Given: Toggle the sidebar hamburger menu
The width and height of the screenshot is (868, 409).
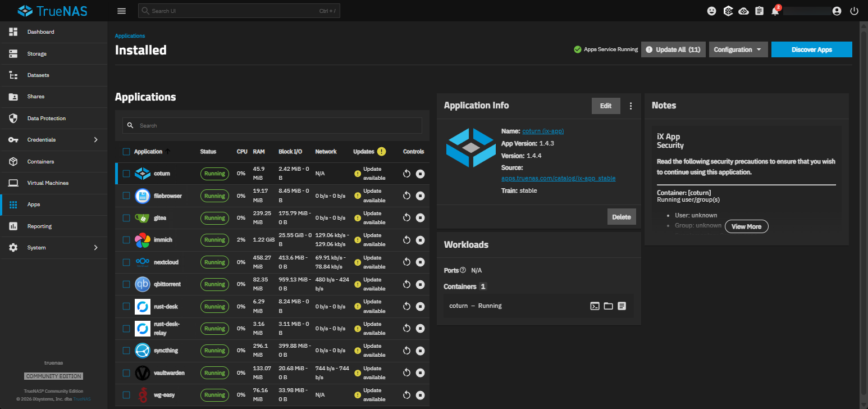Looking at the screenshot, I should pos(121,11).
